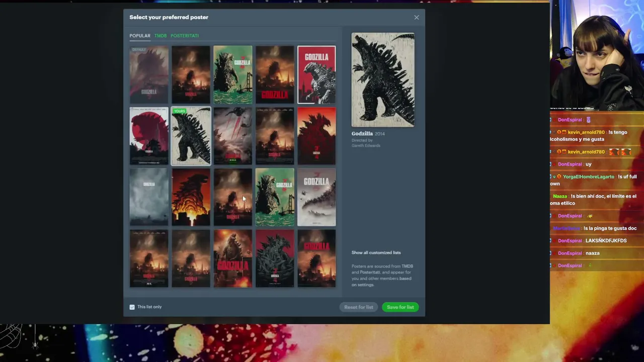The image size is (644, 362).
Task: Click the "Select your preferred poster" heading
Action: 169,17
